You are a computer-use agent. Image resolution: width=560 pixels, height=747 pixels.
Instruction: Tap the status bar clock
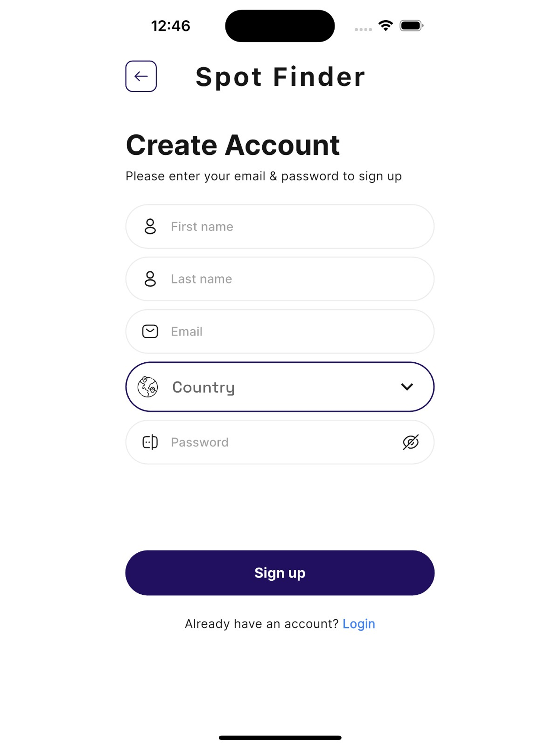pos(170,26)
